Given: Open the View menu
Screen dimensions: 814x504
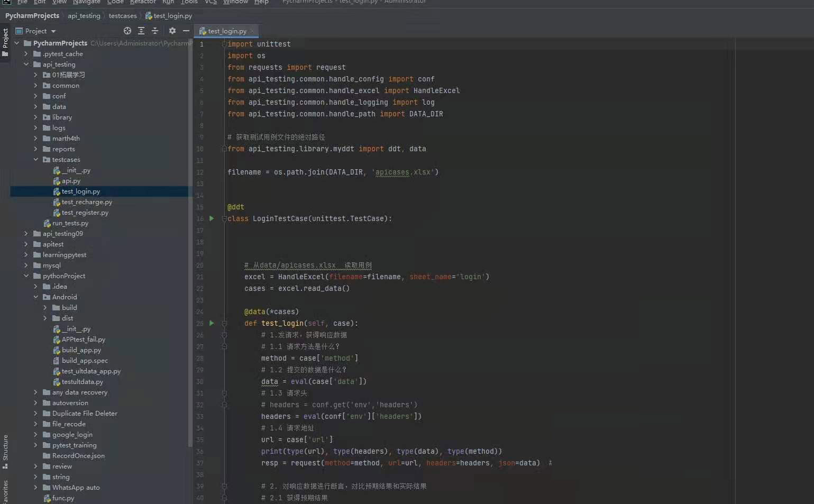Looking at the screenshot, I should pyautogui.click(x=59, y=2).
